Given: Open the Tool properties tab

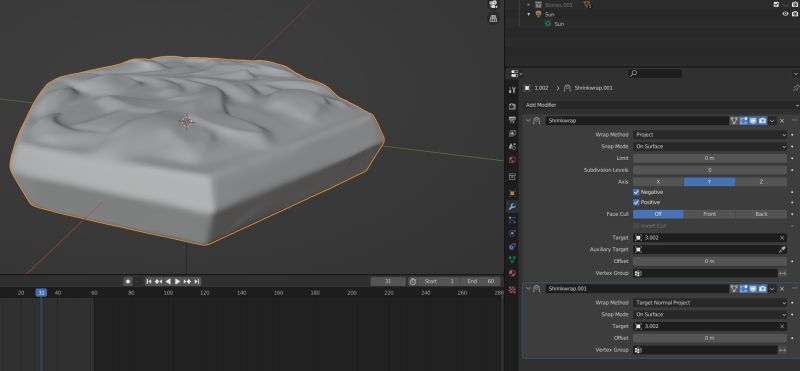Looking at the screenshot, I should [512, 90].
